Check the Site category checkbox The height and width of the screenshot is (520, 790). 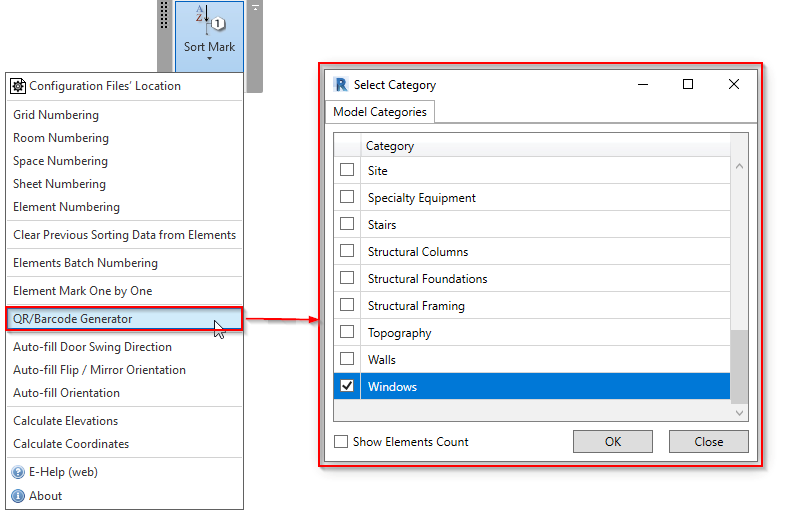click(x=347, y=170)
